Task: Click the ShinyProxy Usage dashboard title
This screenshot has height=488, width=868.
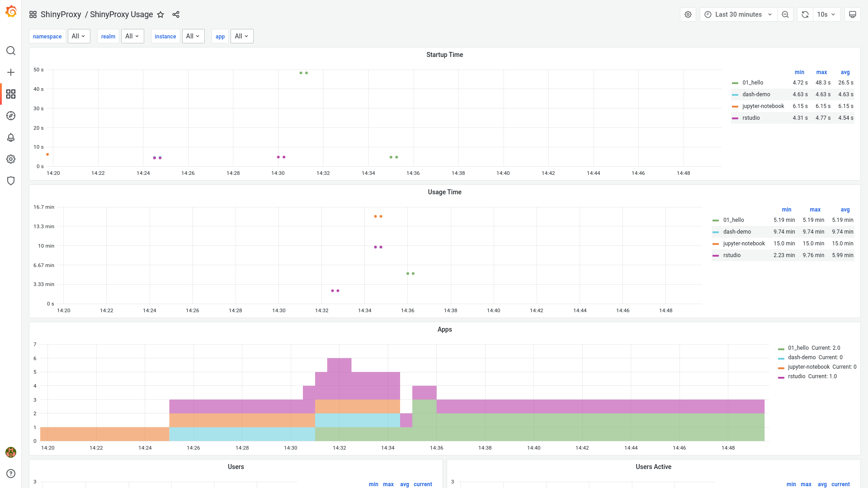Action: pyautogui.click(x=121, y=14)
